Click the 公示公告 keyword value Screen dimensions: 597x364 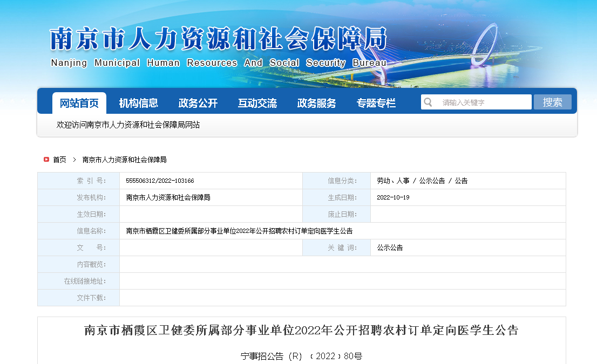click(390, 248)
